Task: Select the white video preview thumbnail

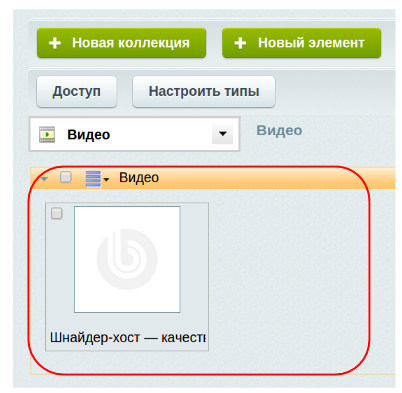Action: (x=127, y=259)
